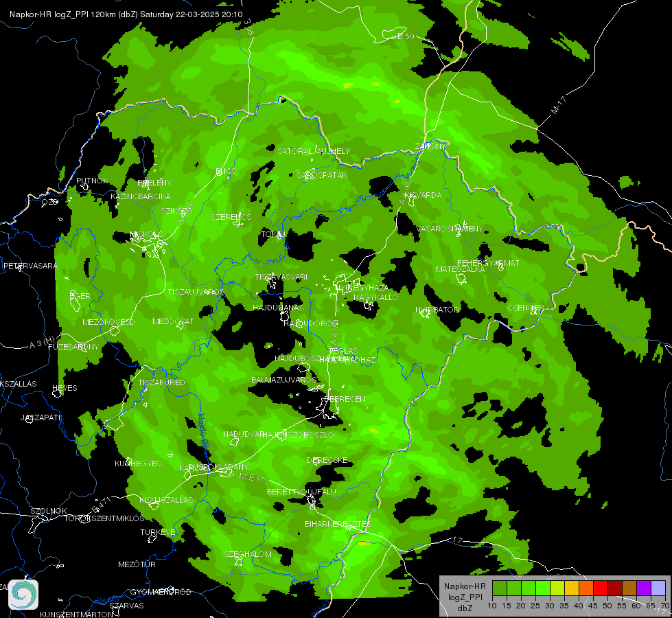Click the radar title text Napkor-HR logZ_PPI 120km
672x618 pixels.
pos(62,14)
